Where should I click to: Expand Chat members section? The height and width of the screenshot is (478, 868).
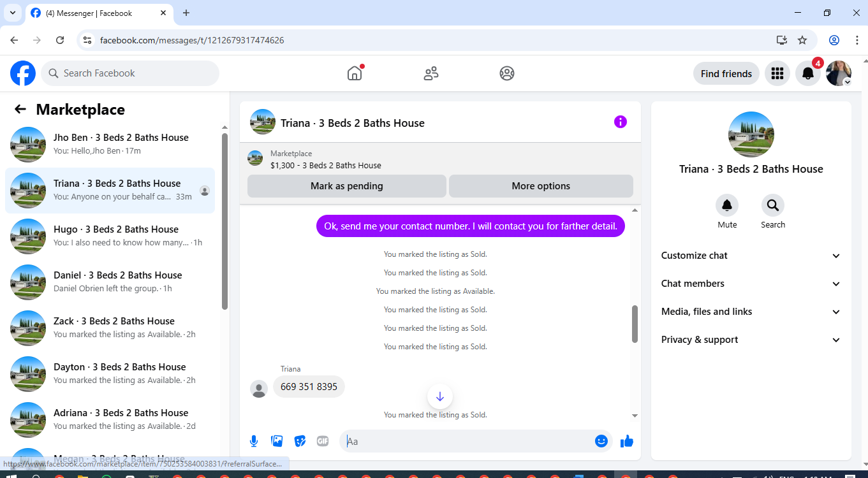(x=751, y=284)
